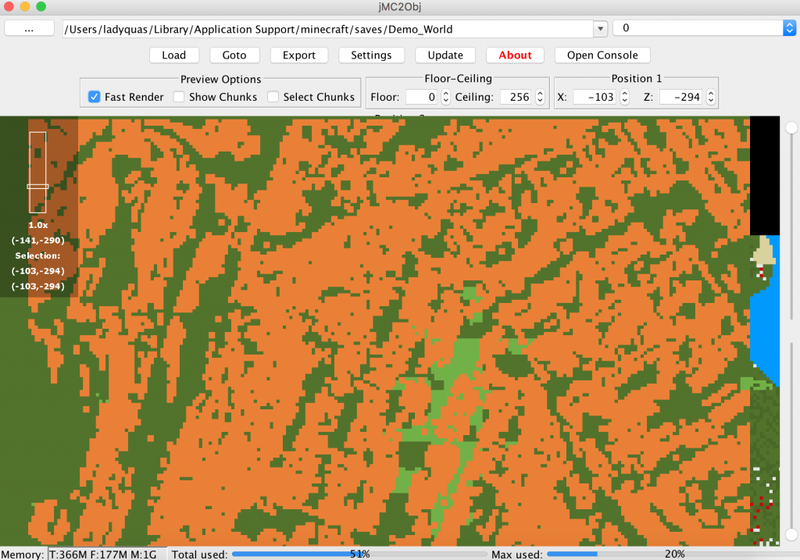Disable the Fast Render checkbox
Image resolution: width=800 pixels, height=560 pixels.
[94, 97]
